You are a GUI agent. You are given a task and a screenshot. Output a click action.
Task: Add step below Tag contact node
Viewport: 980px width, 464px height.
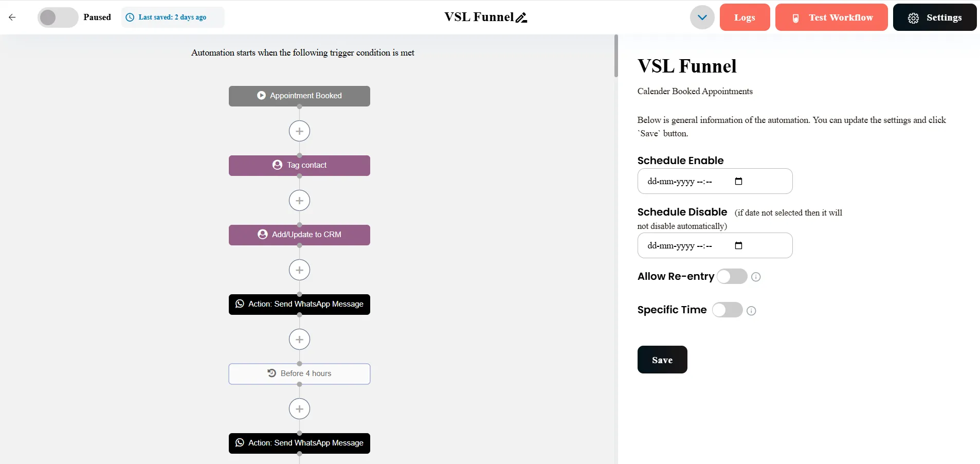(x=299, y=201)
